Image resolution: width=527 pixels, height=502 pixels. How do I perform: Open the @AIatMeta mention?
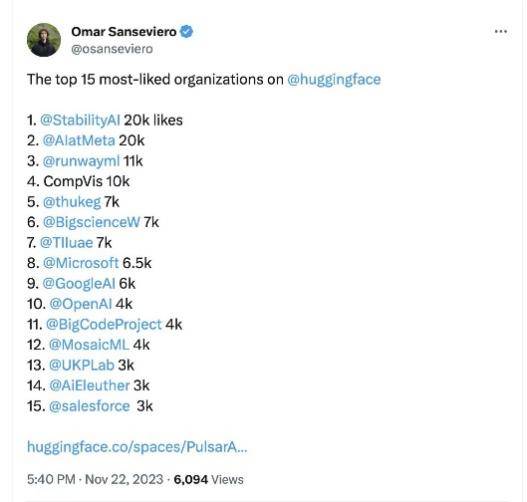pyautogui.click(x=79, y=141)
